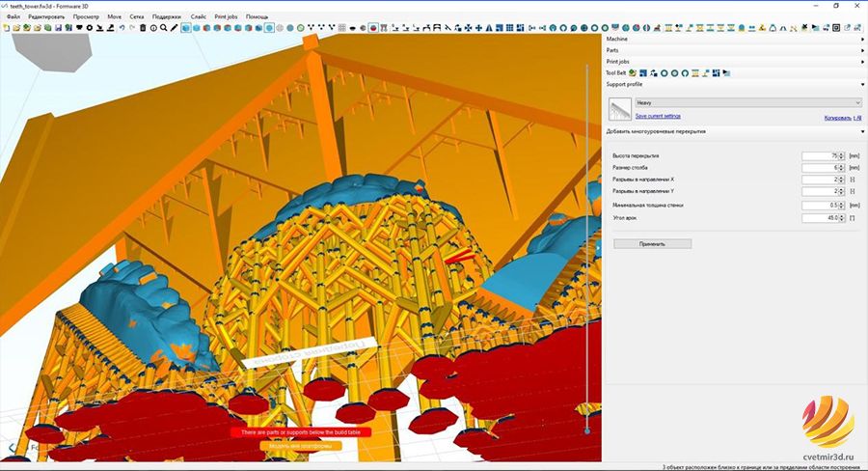Click the blue undo arrow icon
This screenshot has height=471, width=868.
pos(122,28)
